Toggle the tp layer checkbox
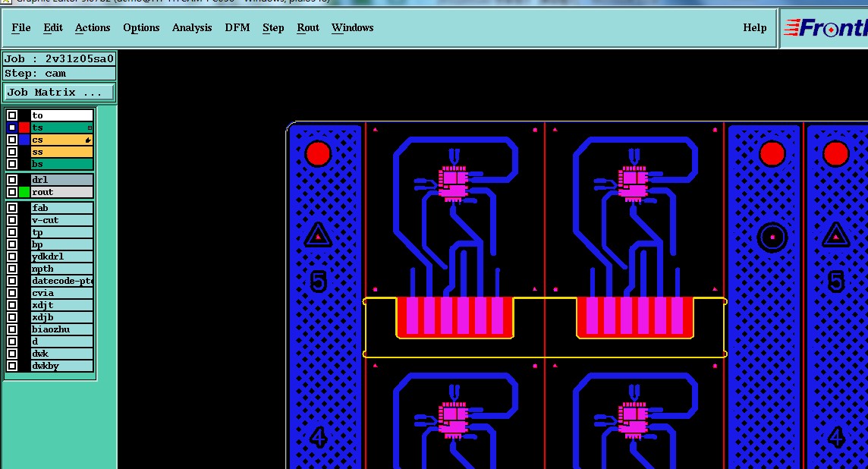The width and height of the screenshot is (868, 469). coord(12,232)
